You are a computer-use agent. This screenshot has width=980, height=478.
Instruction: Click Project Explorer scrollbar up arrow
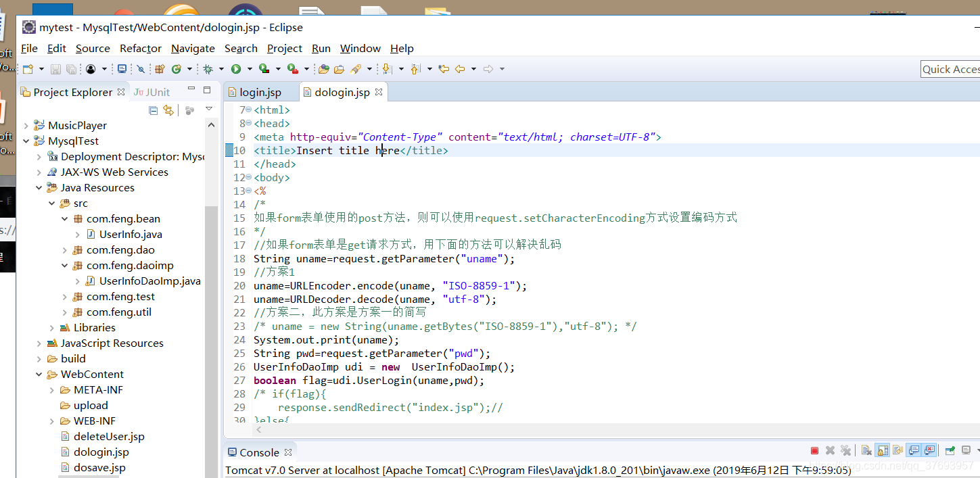point(211,125)
